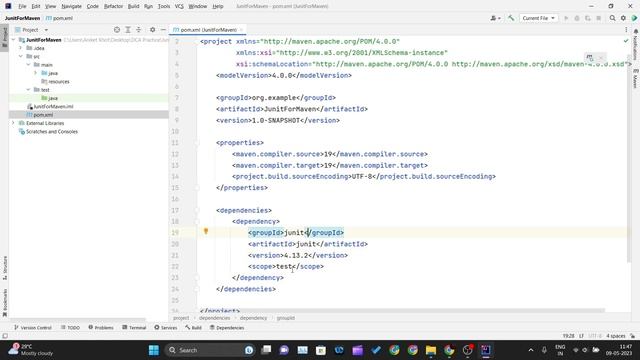Click the yellow intention lightbulb

click(x=206, y=231)
